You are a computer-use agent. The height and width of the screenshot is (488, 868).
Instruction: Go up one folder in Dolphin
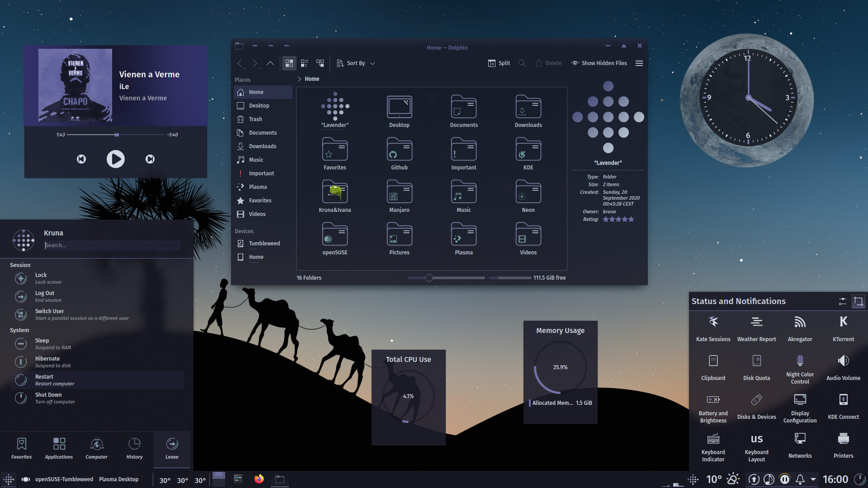pyautogui.click(x=270, y=63)
